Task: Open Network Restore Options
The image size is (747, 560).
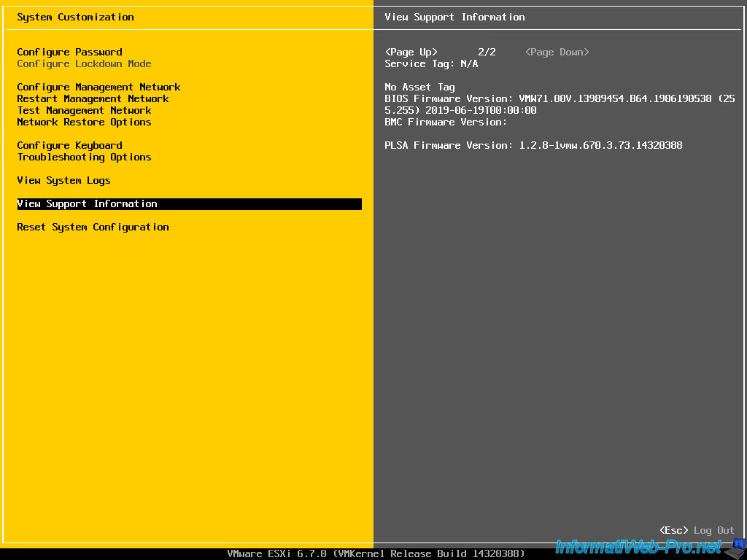Action: click(85, 122)
